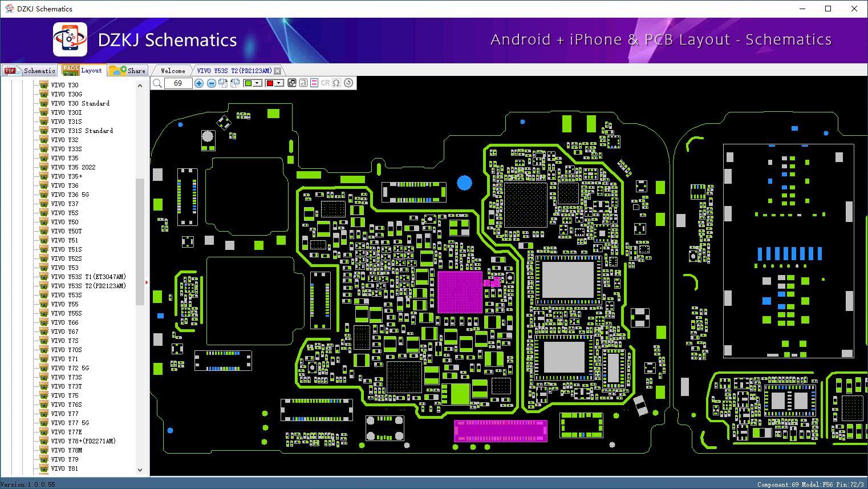Select the VIVO Y53S T2(PD2123AM) document tab

(234, 71)
